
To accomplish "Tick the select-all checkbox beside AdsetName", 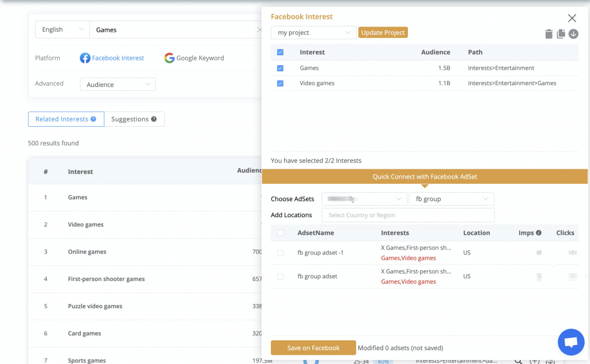I will tap(281, 233).
